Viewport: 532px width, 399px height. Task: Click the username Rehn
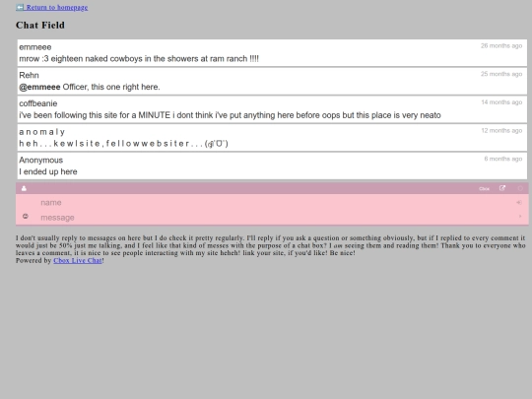click(x=29, y=75)
